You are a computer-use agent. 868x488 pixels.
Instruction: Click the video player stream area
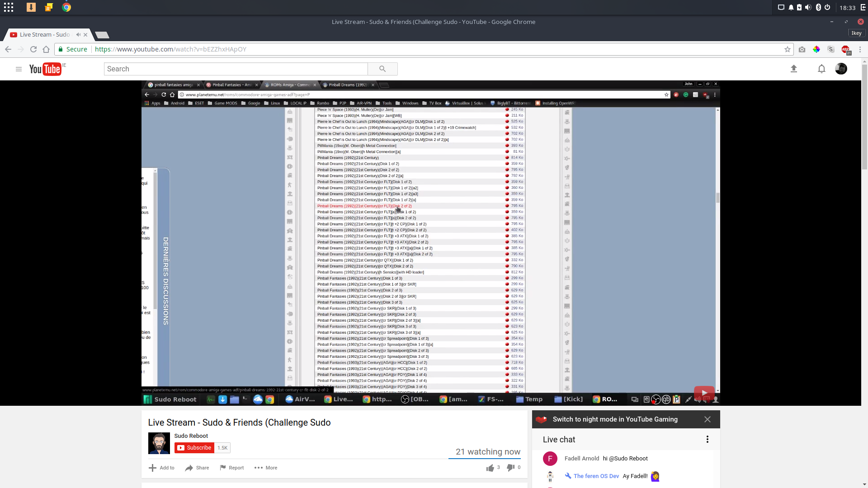pyautogui.click(x=430, y=243)
